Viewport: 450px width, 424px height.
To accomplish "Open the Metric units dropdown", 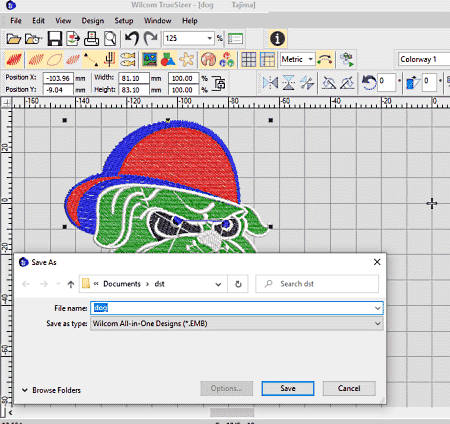I will click(x=310, y=59).
